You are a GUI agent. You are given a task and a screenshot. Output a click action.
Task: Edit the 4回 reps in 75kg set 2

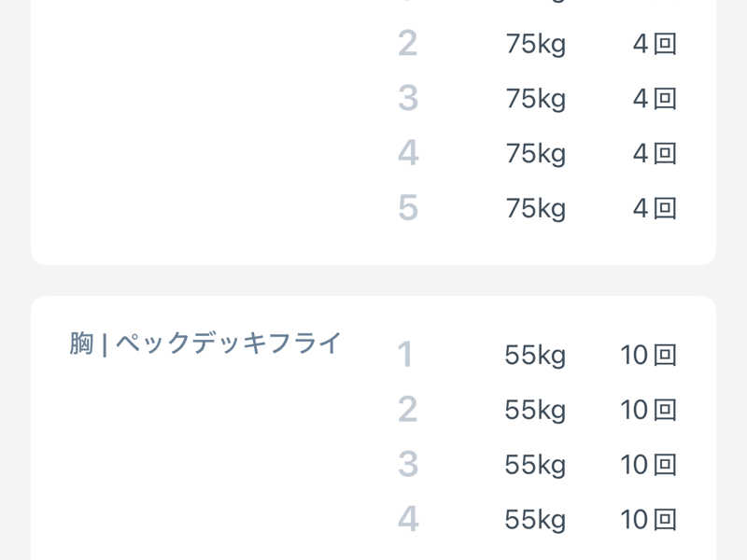point(654,44)
